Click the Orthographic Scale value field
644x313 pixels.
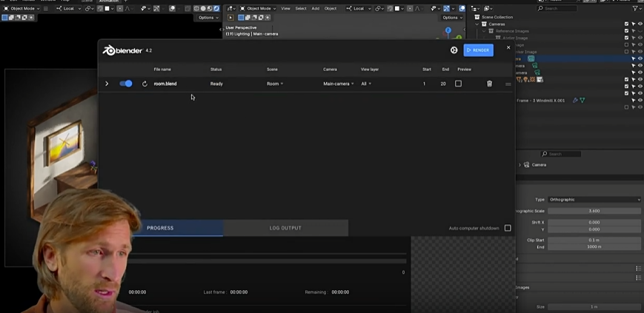point(594,211)
